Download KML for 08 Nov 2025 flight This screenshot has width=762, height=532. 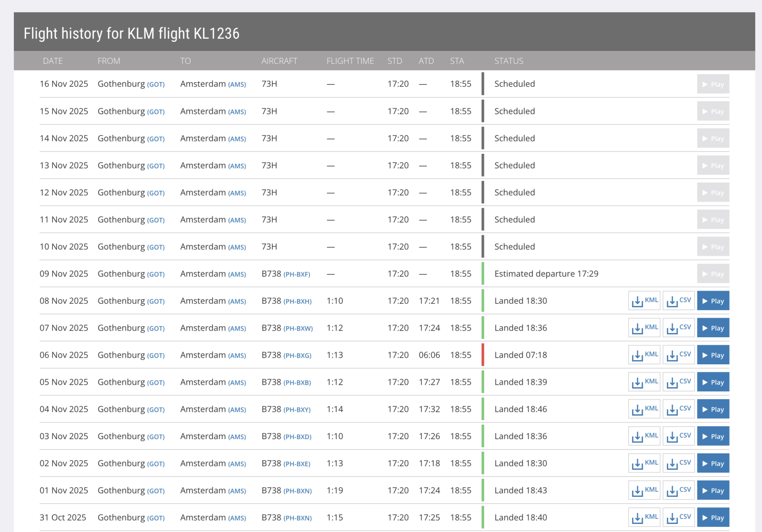[x=644, y=301]
